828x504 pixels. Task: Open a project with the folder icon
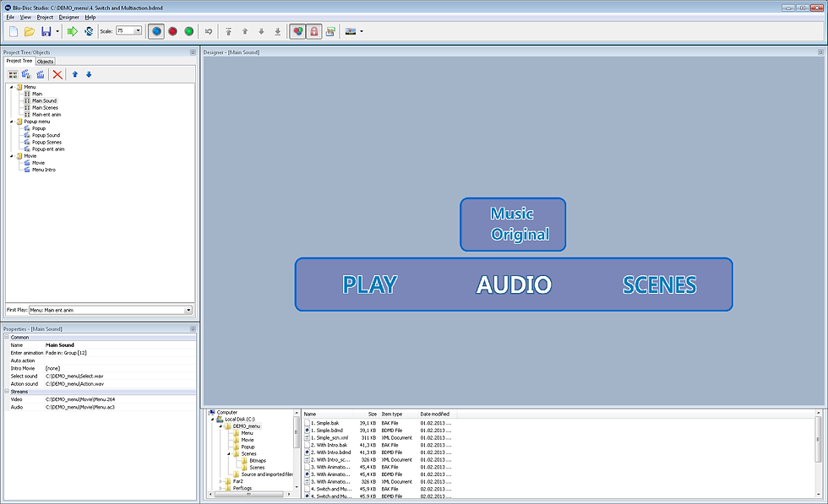coord(30,32)
